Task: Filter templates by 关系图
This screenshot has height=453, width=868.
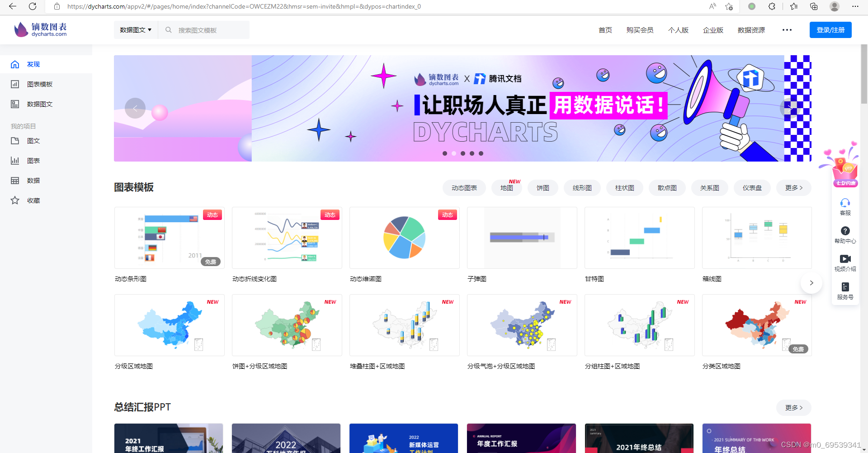Action: (x=710, y=188)
